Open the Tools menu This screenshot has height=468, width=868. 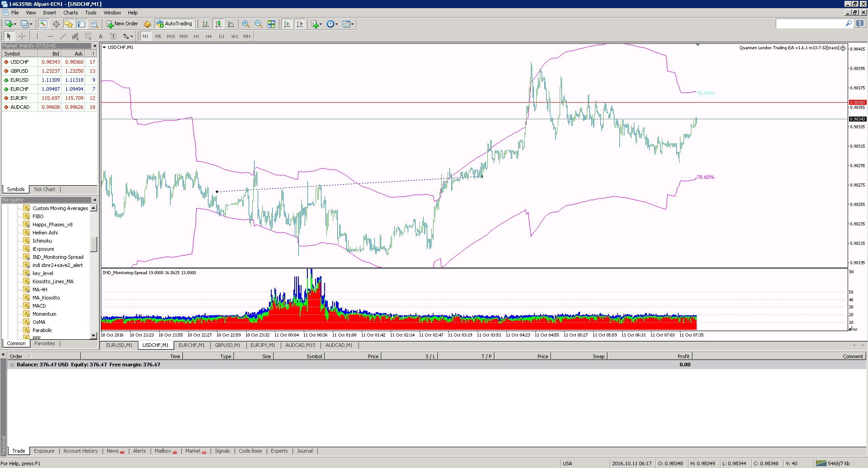[91, 13]
